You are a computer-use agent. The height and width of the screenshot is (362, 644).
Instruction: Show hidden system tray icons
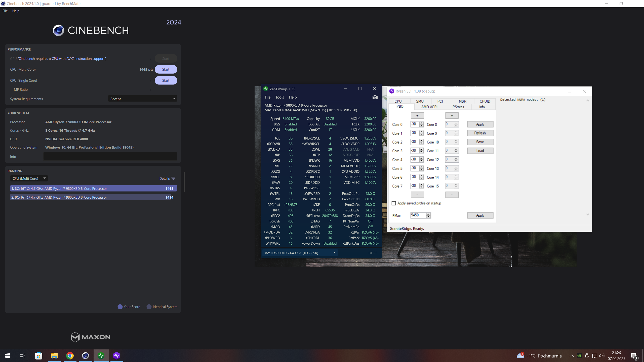pyautogui.click(x=572, y=356)
